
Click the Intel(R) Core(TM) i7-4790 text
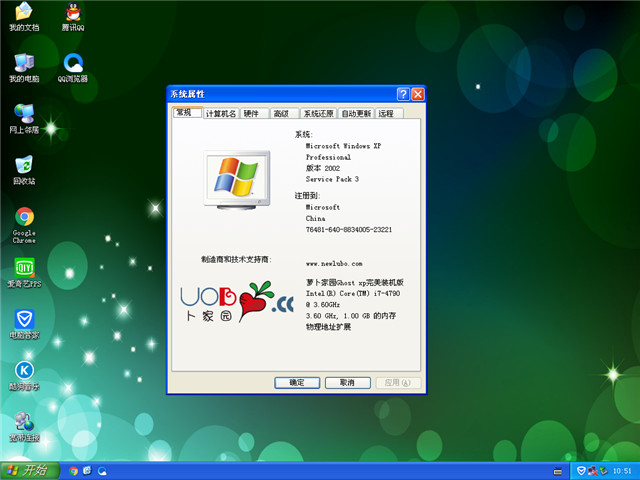coord(353,293)
